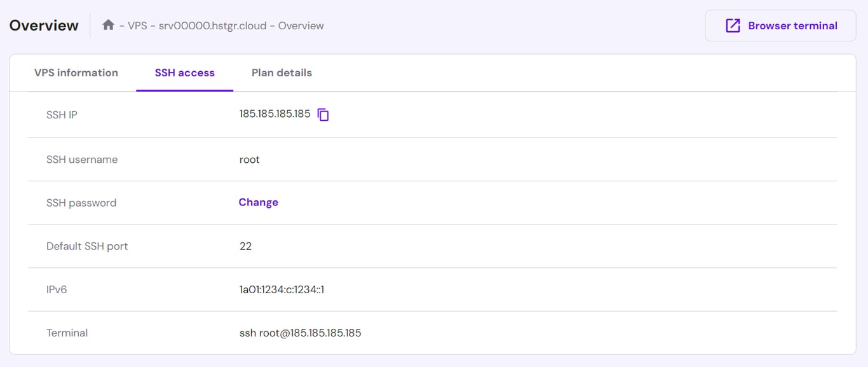This screenshot has width=868, height=367.
Task: Click the Overview breadcrumb text
Action: 301,25
